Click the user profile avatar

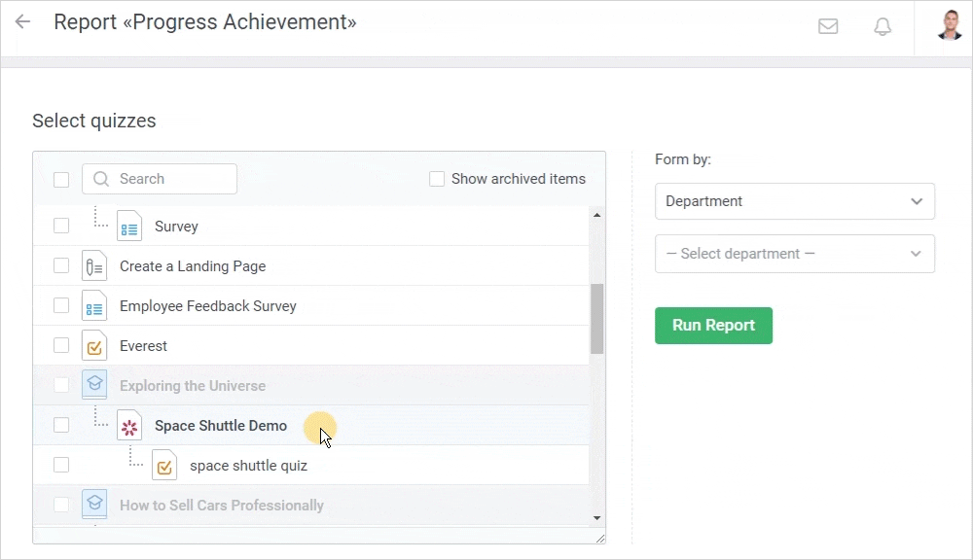point(949,25)
